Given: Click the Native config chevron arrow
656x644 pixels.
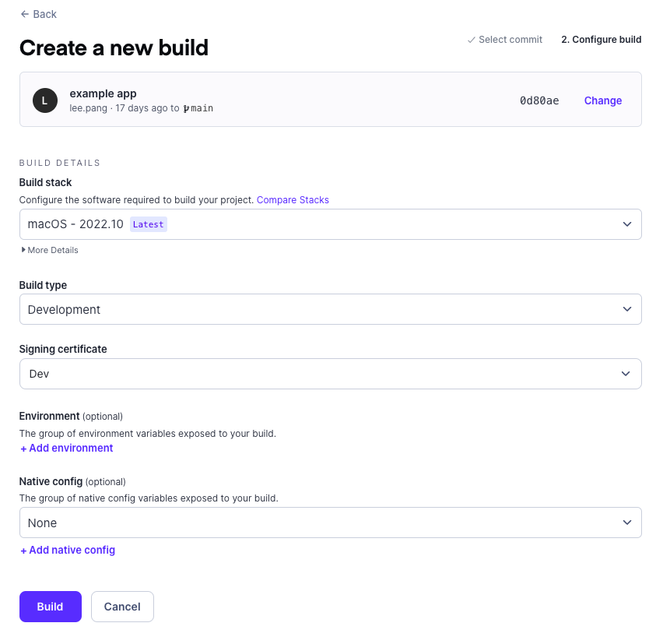Looking at the screenshot, I should tap(626, 523).
